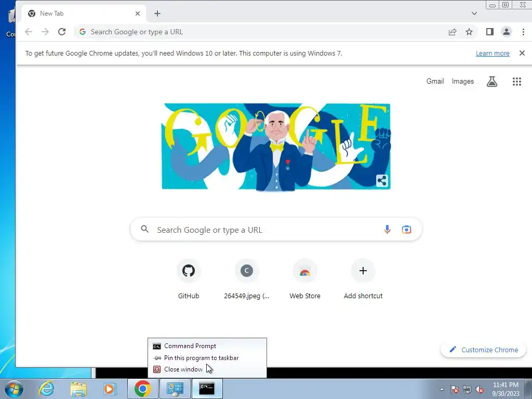Screen dimensions: 532x399
Task: Open the Gmail link
Action: [435, 82]
